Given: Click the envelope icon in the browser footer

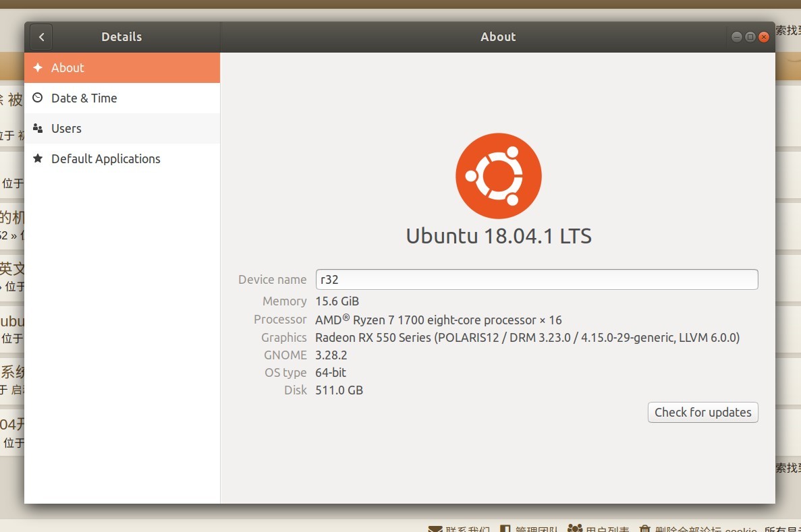Looking at the screenshot, I should pyautogui.click(x=435, y=529).
